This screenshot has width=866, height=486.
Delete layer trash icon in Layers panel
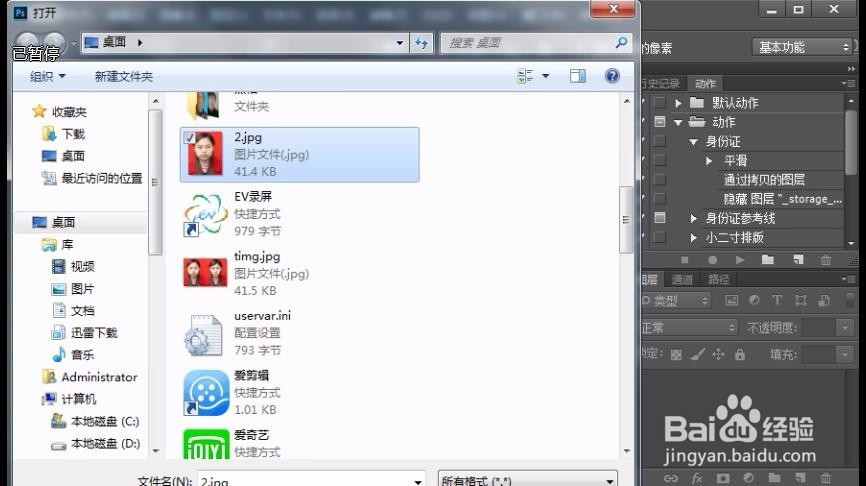826,478
